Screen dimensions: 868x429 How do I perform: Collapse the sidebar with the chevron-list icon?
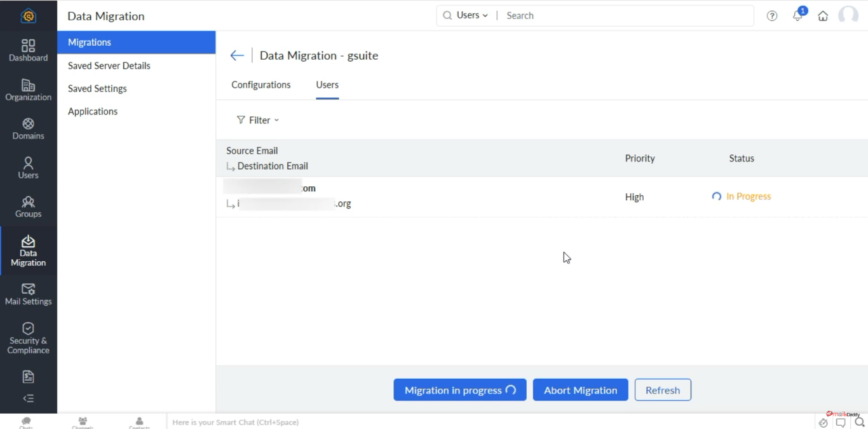28,398
